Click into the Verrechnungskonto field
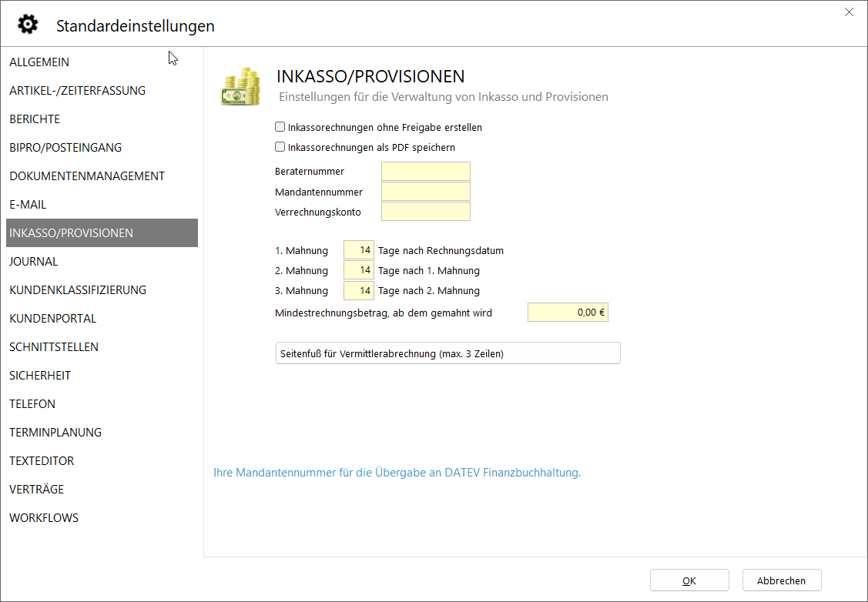Screen dimensions: 868x602 [425, 212]
